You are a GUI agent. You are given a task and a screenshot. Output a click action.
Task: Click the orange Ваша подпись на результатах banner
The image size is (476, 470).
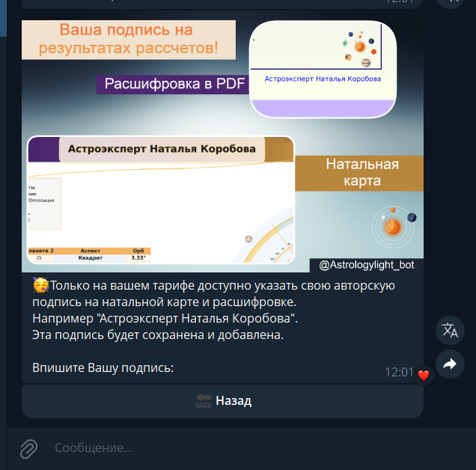pyautogui.click(x=129, y=40)
